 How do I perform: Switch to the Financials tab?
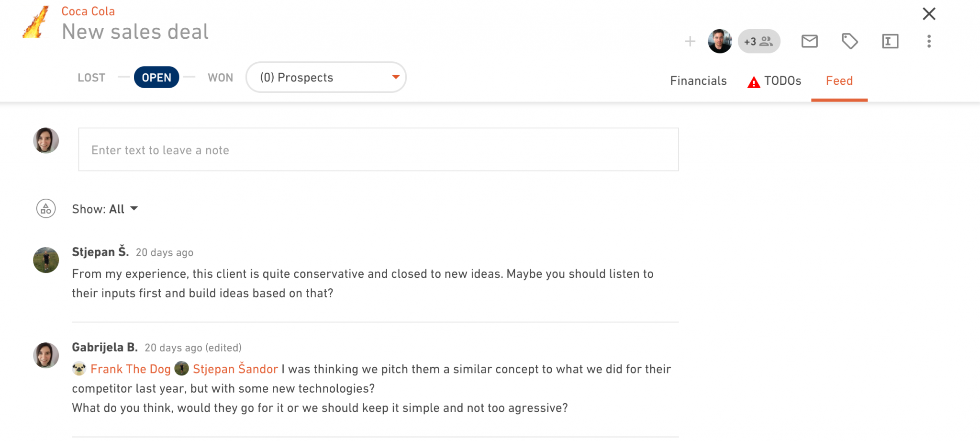(698, 81)
